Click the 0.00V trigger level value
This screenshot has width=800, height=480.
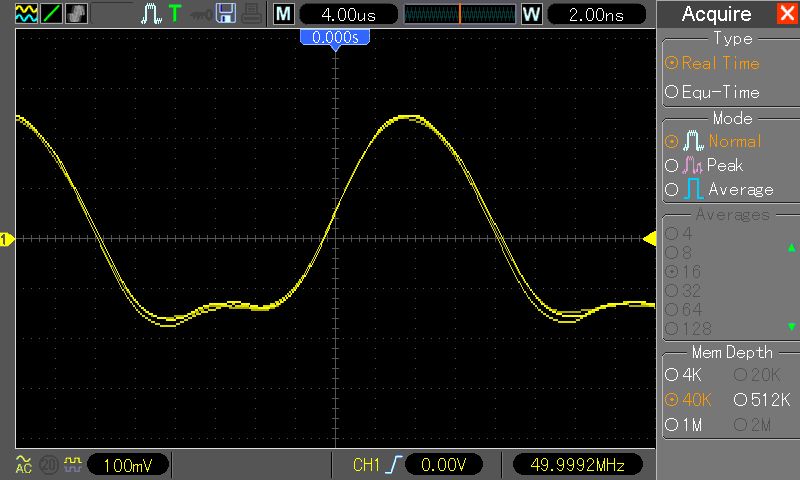(x=443, y=465)
